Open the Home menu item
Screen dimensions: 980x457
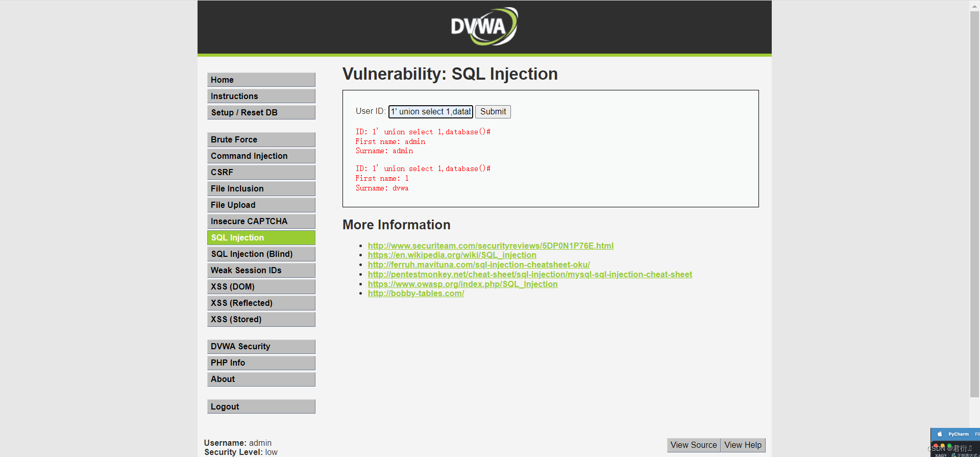pyautogui.click(x=261, y=80)
